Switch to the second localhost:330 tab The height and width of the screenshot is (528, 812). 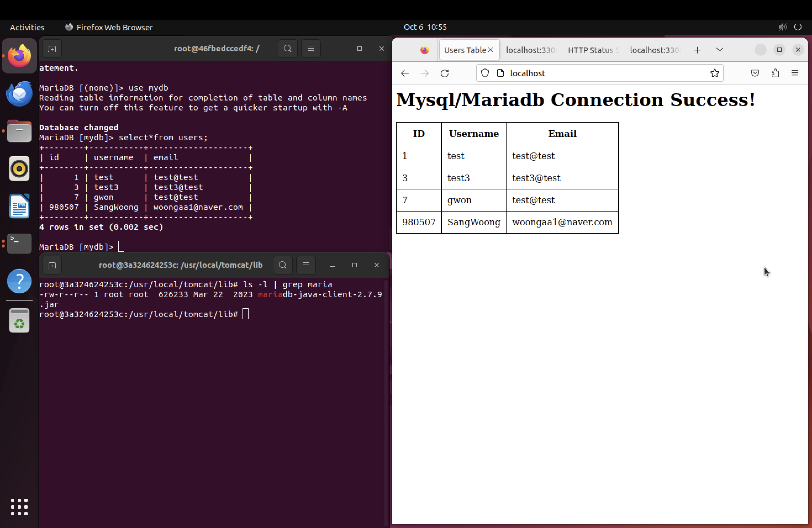pyautogui.click(x=654, y=50)
